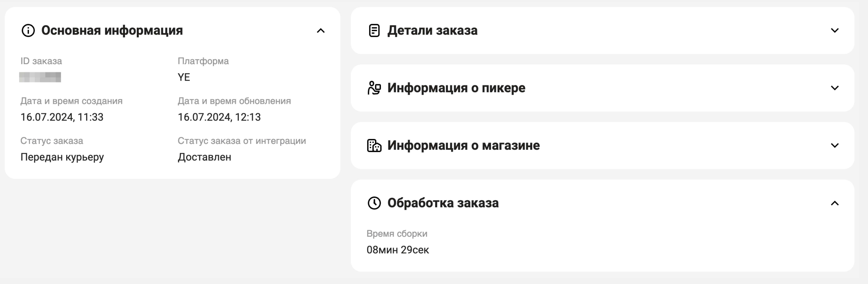The image size is (868, 284).
Task: Click the blurred order ID value
Action: 40,77
